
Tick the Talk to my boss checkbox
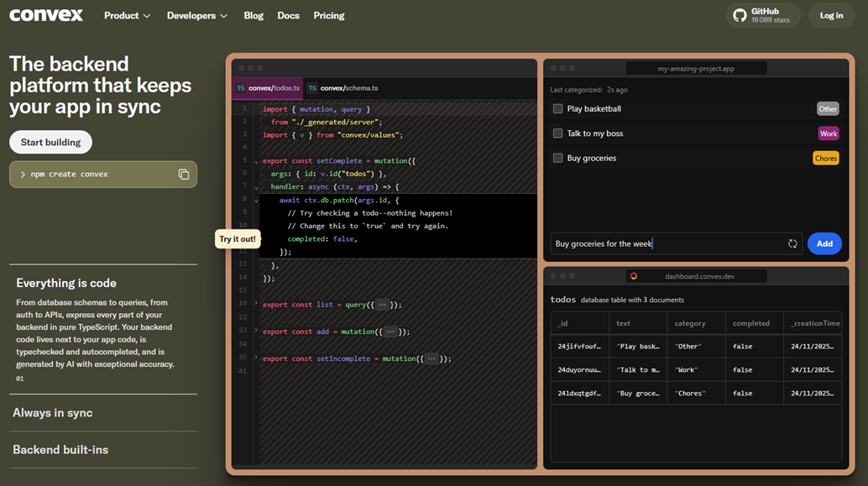[557, 133]
